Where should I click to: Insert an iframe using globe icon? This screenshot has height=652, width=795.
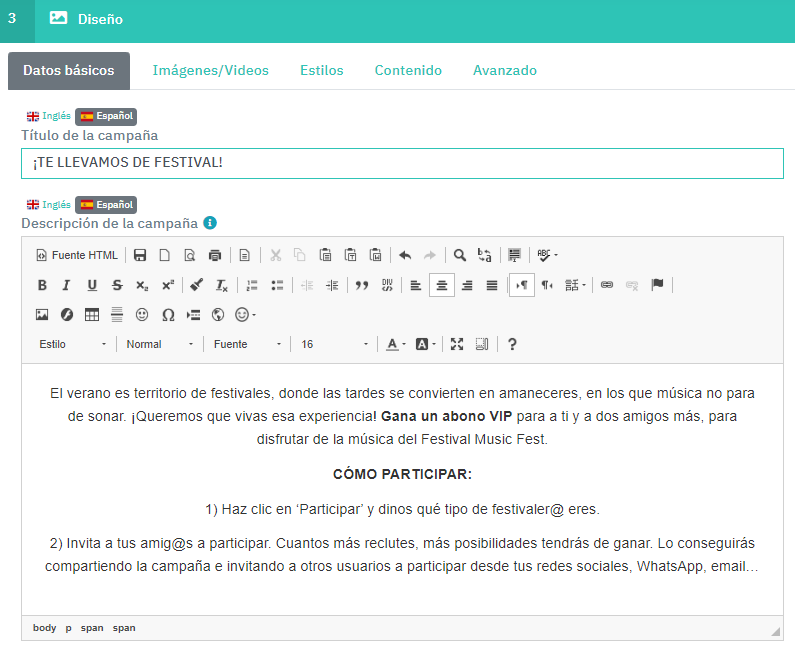218,315
